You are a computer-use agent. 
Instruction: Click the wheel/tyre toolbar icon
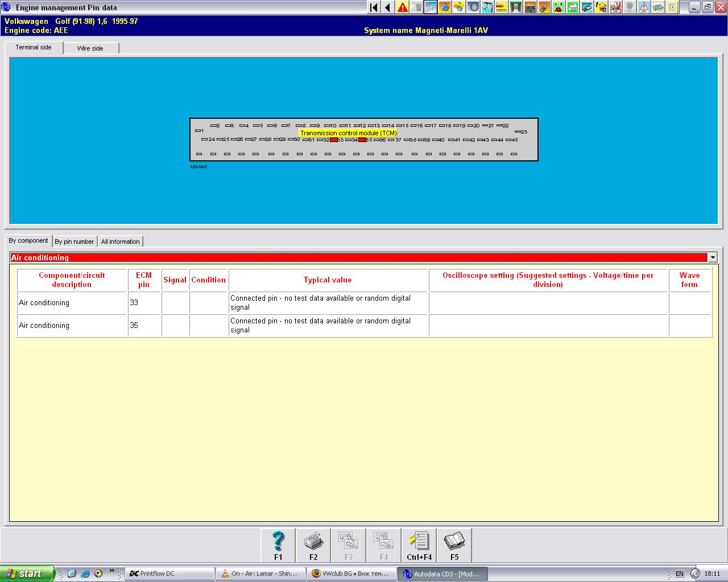point(474,7)
